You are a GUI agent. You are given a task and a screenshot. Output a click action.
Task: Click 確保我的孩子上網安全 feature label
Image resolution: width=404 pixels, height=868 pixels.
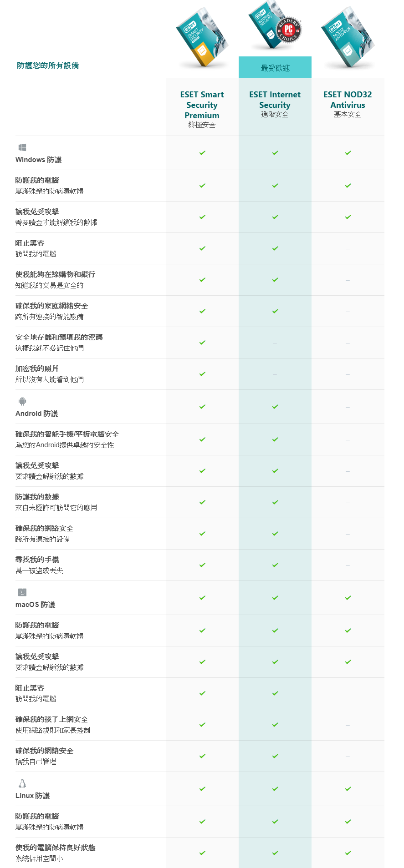tap(52, 719)
